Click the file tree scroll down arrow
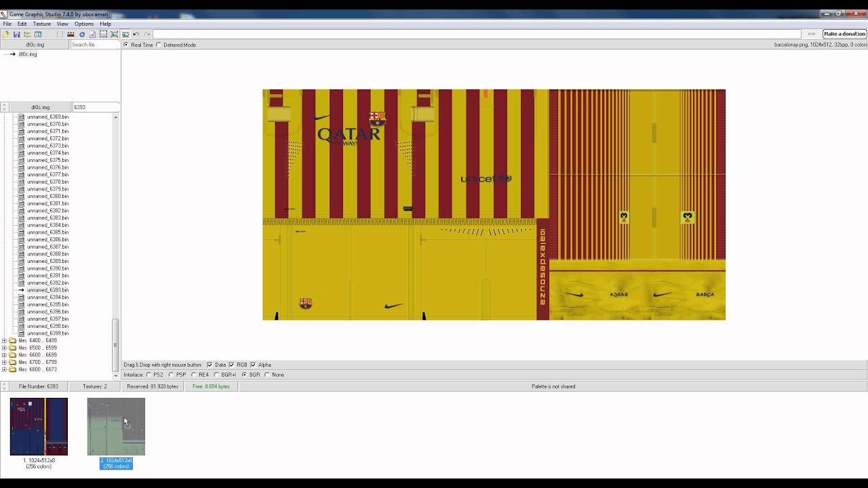Screen dimensions: 868x488 [115, 375]
